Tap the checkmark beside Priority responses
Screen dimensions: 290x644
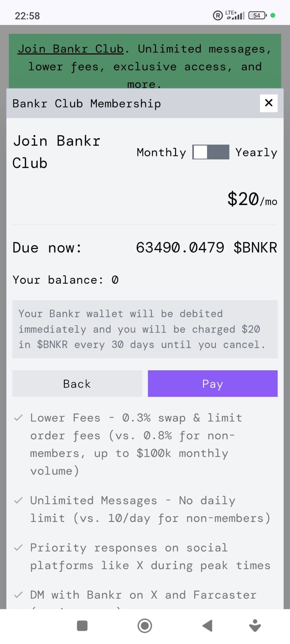coord(18,547)
